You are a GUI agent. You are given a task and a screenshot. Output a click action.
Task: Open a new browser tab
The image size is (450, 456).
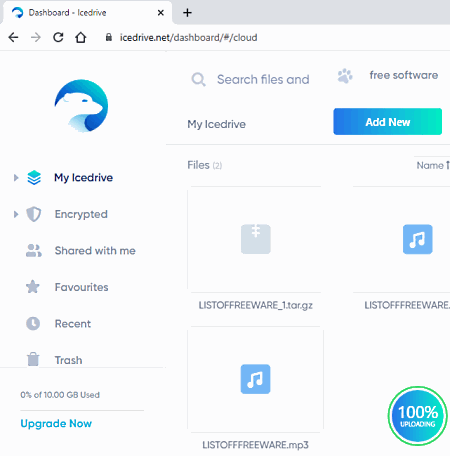187,13
